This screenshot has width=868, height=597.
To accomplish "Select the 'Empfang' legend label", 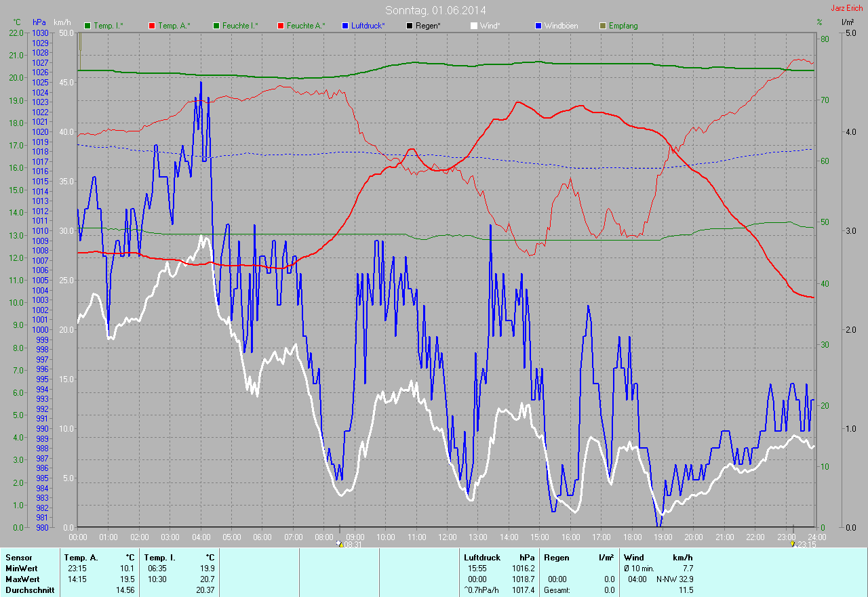I will coord(623,26).
